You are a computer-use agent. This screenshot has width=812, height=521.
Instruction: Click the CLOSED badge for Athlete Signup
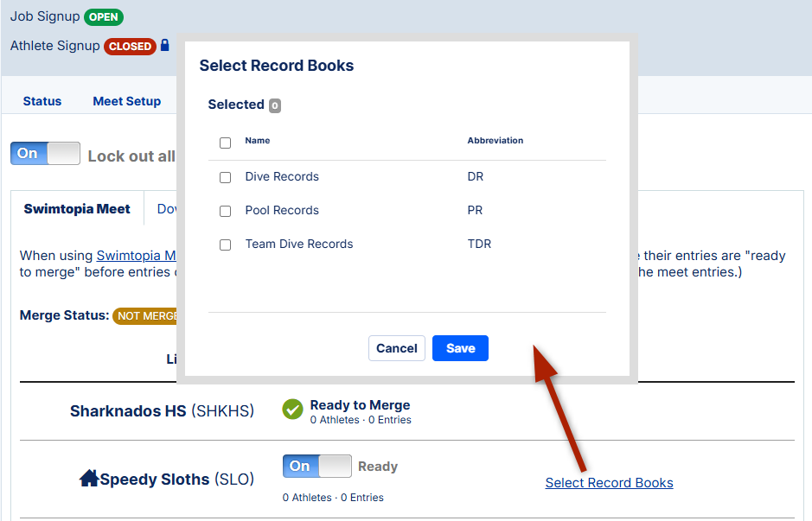click(x=130, y=47)
